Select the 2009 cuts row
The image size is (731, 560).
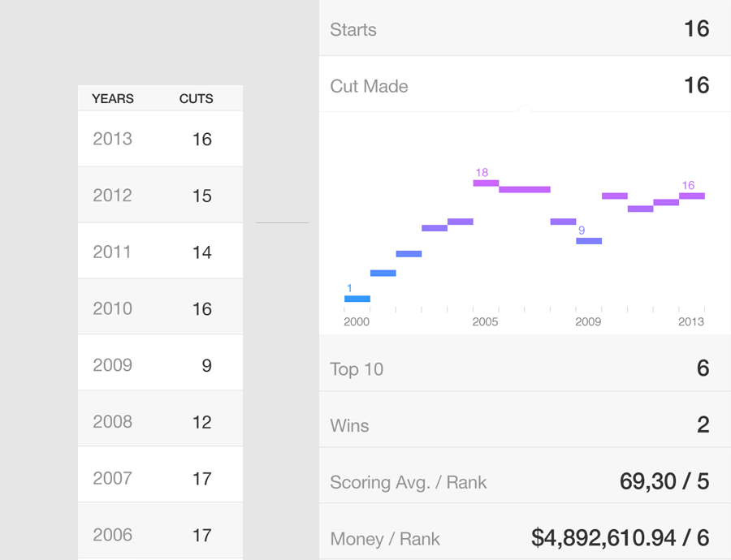[x=160, y=363]
